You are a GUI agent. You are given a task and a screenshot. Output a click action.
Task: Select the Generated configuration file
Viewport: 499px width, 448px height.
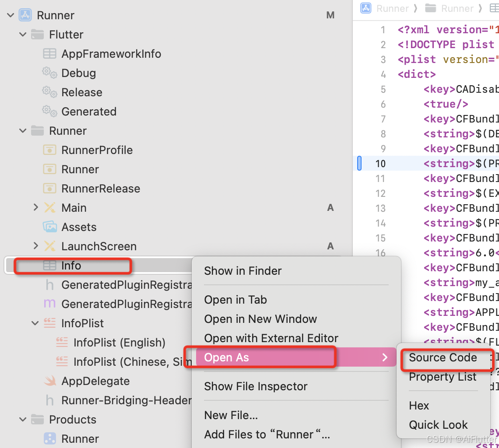[89, 112]
